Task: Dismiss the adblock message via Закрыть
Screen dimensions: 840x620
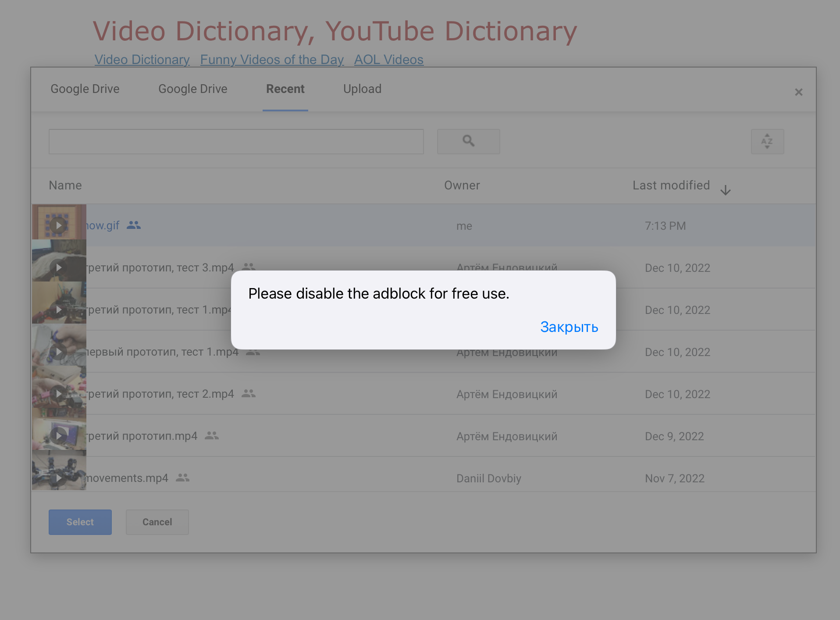Action: [569, 327]
